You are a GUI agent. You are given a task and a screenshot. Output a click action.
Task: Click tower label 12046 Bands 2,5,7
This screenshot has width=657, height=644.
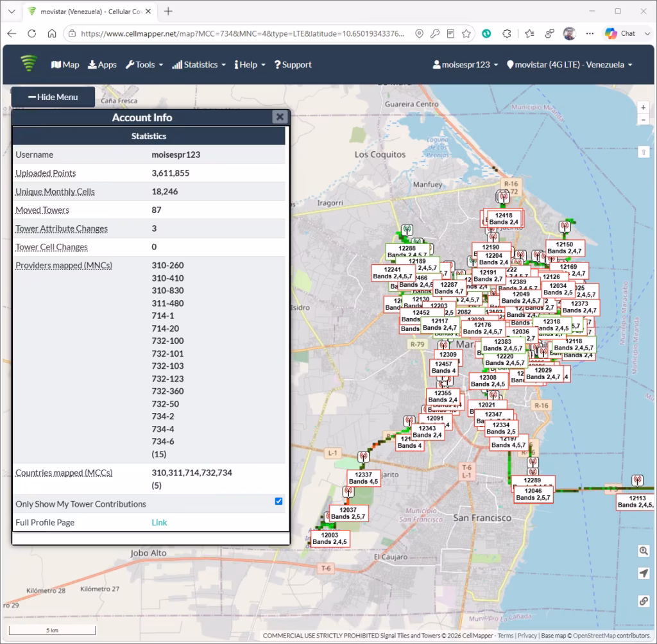pos(533,495)
